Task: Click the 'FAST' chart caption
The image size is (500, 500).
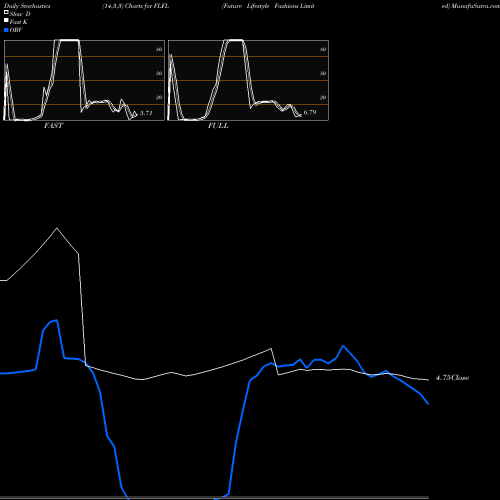Action: (x=53, y=126)
